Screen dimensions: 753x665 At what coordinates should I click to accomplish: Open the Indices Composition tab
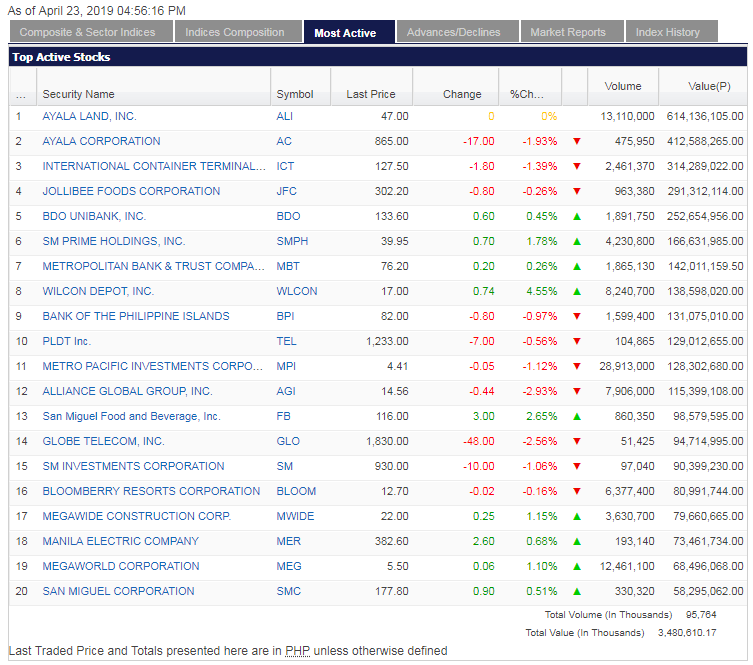[x=235, y=32]
